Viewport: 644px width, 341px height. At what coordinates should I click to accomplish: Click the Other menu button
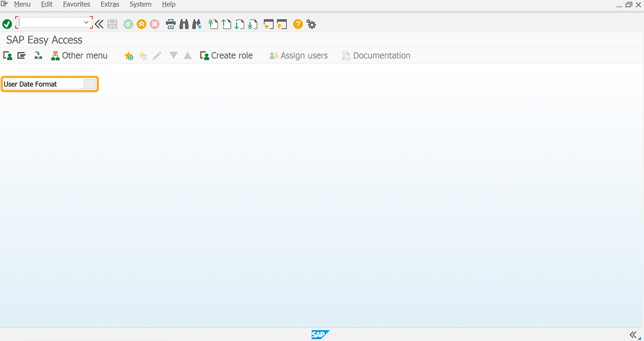tap(79, 55)
